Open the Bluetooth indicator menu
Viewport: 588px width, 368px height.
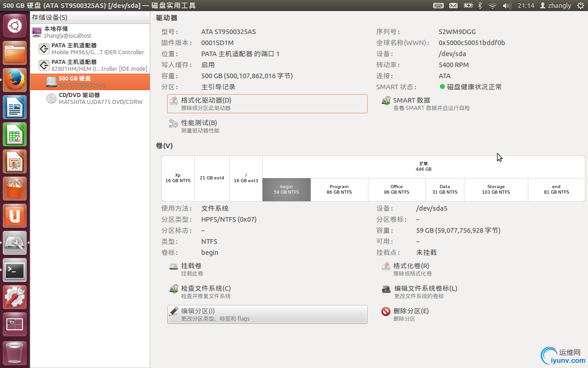(x=480, y=6)
